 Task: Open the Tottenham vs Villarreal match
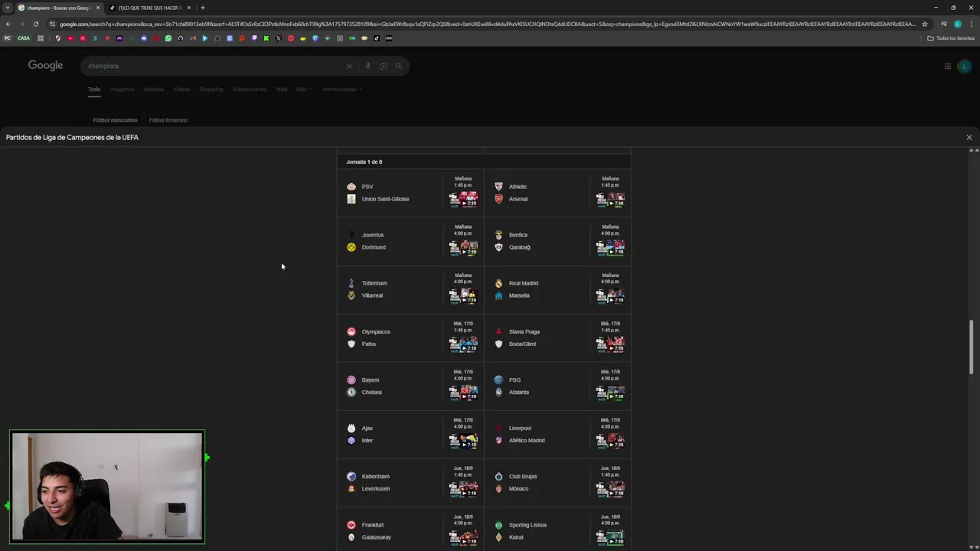[x=410, y=289]
